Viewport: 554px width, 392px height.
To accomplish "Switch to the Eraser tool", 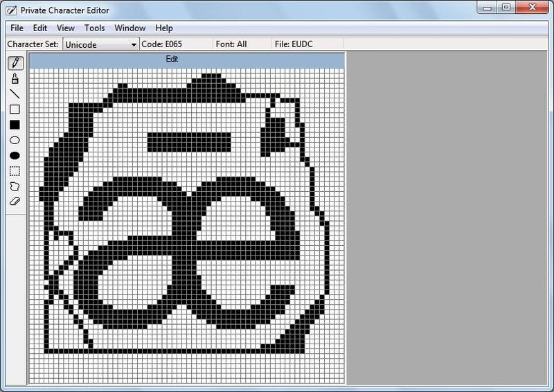I will click(15, 202).
